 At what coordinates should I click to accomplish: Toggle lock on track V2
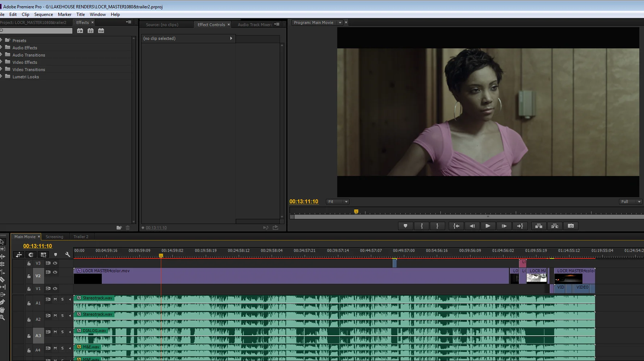pos(29,276)
